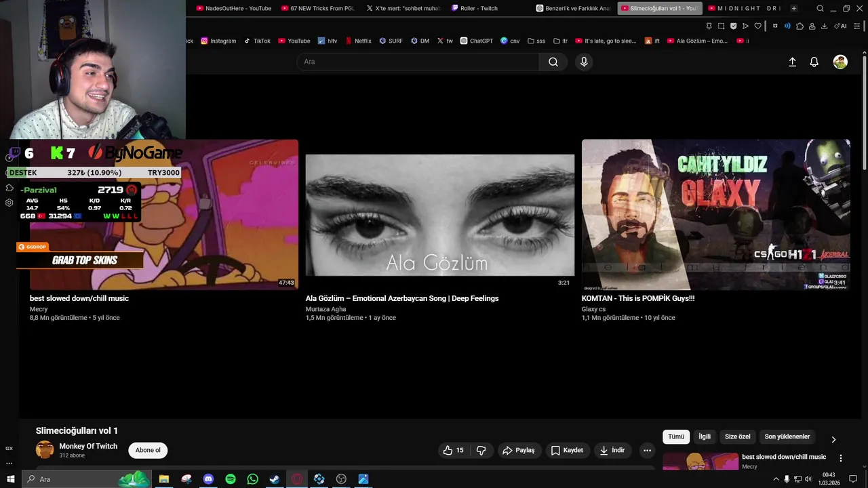Open the Glaxy cs channel link
The height and width of the screenshot is (488, 868).
[x=593, y=309]
